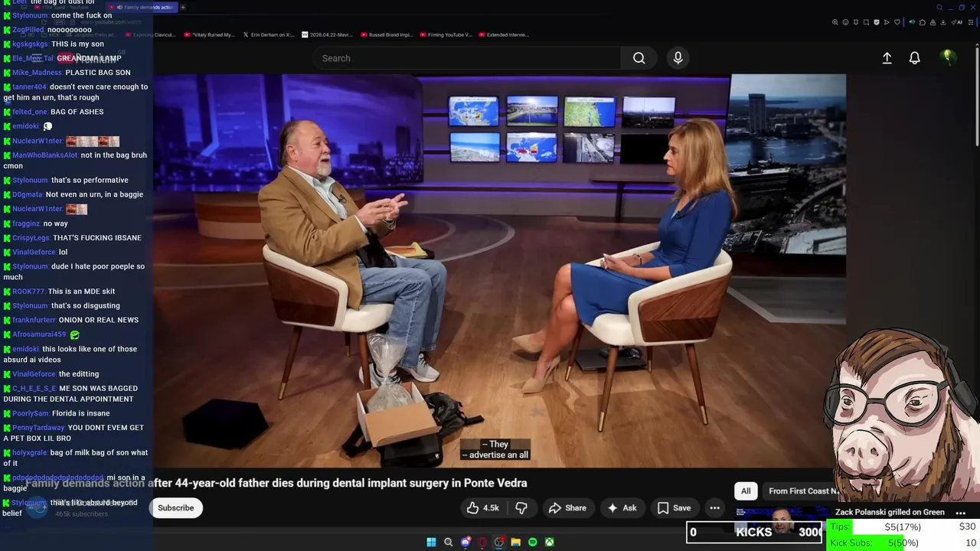The image size is (980, 551).
Task: Open Discord from the taskbar
Action: (x=465, y=542)
